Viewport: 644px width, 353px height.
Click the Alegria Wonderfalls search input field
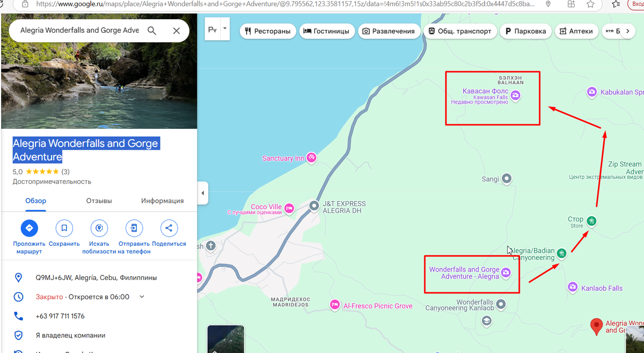point(79,31)
